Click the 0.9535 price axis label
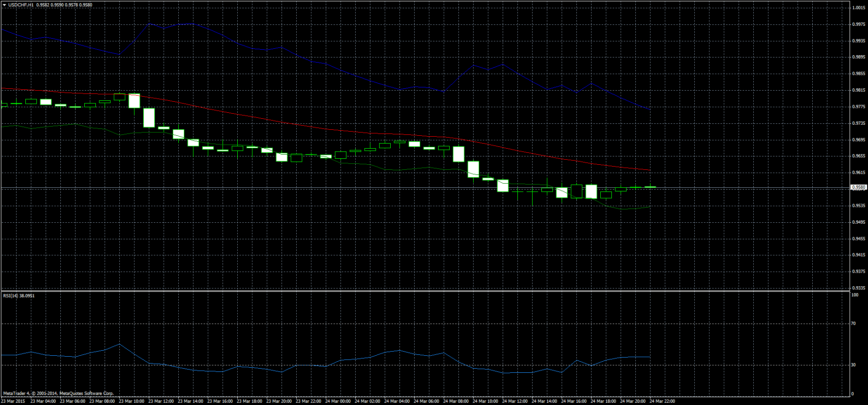Screen dimensions: 868x405 pos(858,206)
